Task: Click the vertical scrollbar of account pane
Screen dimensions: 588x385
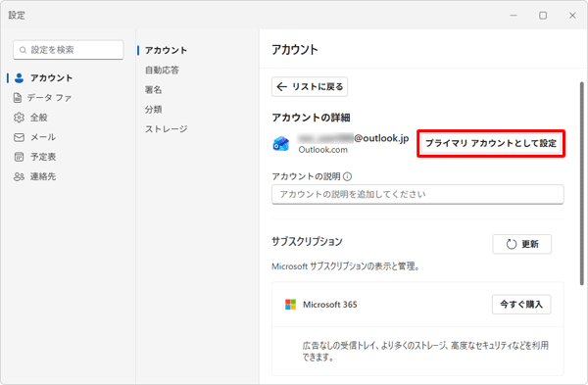Action: click(581, 184)
